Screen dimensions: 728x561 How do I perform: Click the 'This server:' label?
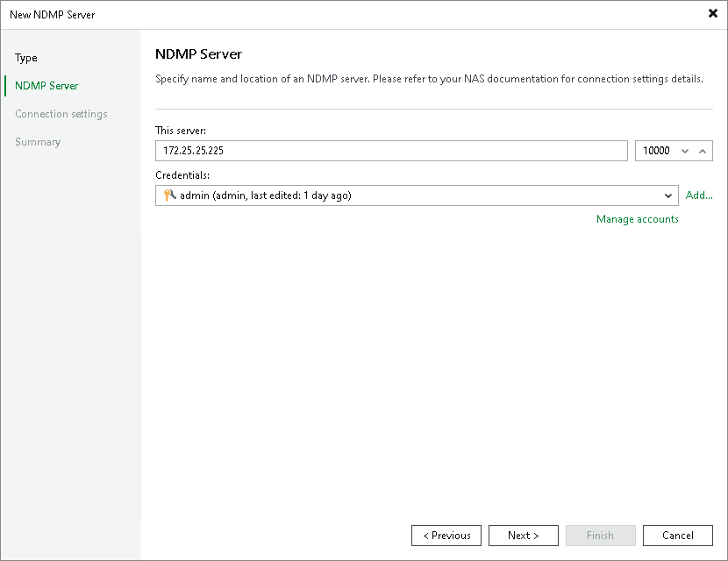point(181,131)
